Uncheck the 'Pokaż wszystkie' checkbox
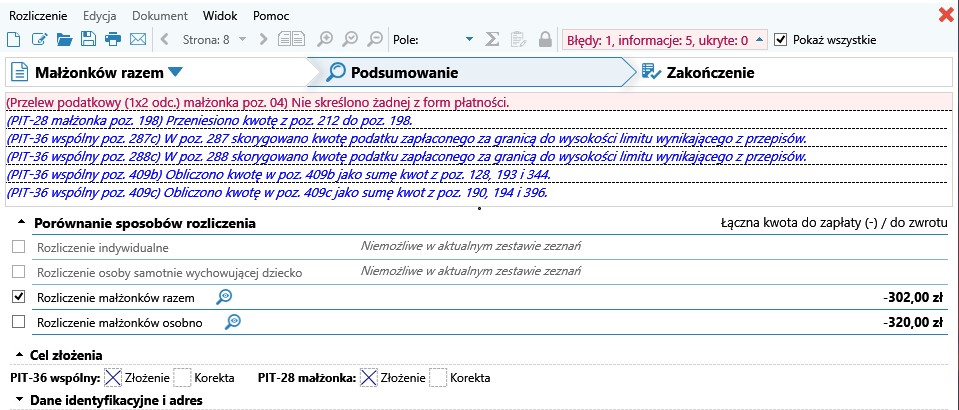959x410 pixels. tap(781, 40)
